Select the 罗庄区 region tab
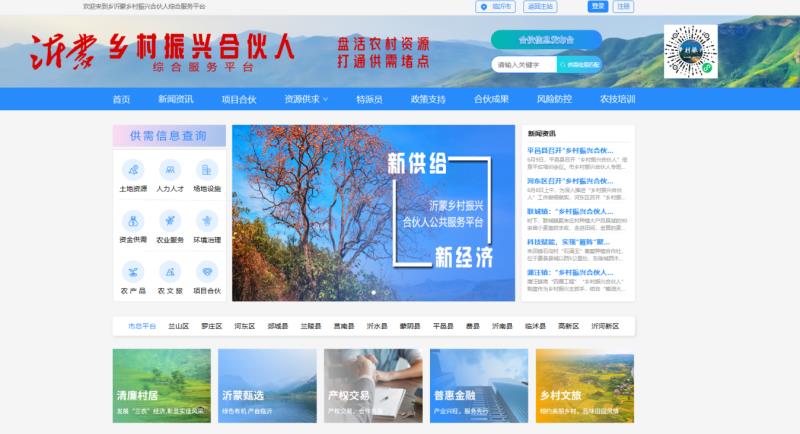The width and height of the screenshot is (800, 434). pyautogui.click(x=211, y=326)
